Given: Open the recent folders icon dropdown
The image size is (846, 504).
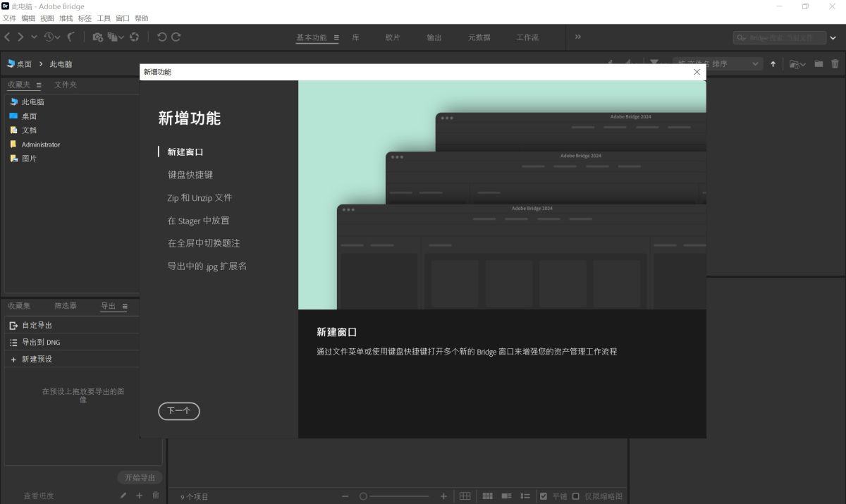Looking at the screenshot, I should point(797,64).
